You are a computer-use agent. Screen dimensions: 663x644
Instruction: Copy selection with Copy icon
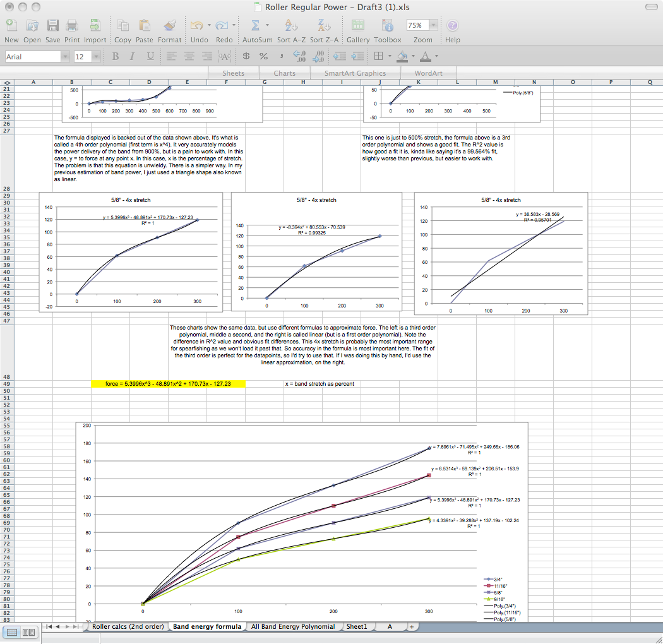pos(122,26)
